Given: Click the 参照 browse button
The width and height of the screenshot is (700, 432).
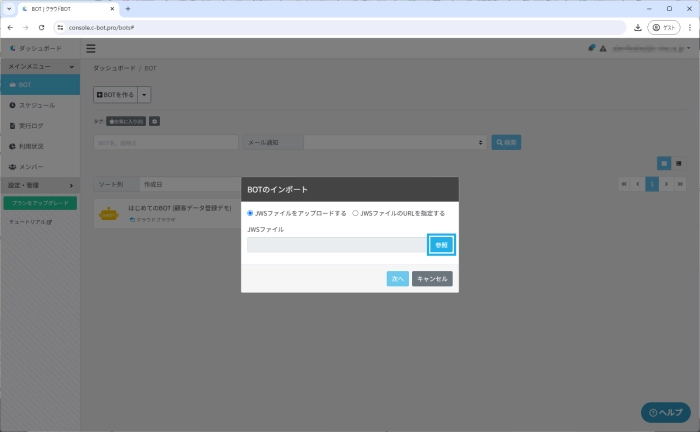Looking at the screenshot, I should coord(442,245).
